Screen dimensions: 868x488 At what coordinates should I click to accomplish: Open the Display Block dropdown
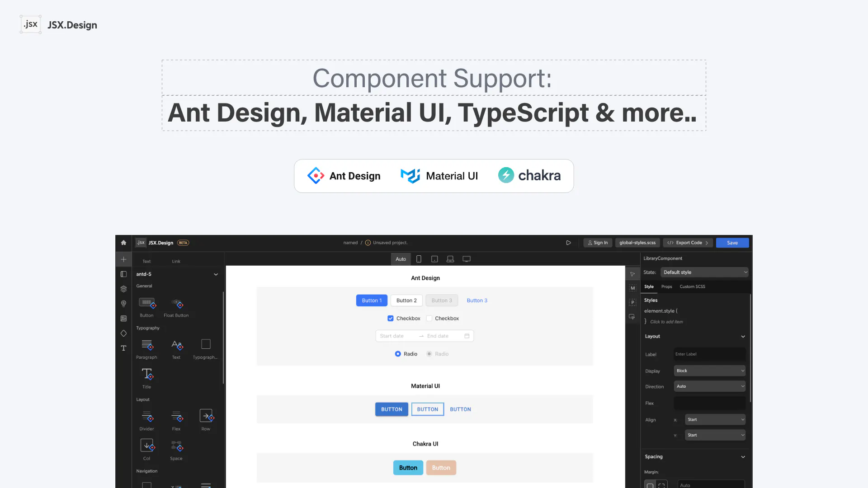tap(709, 371)
